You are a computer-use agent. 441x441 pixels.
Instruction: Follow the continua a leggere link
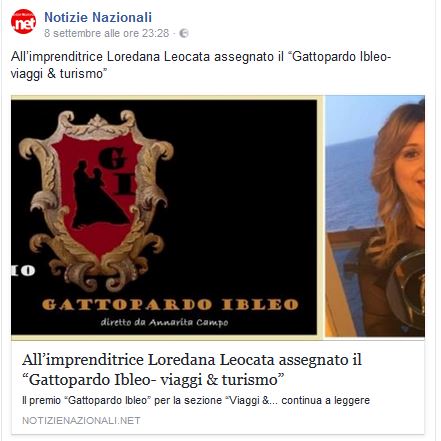coord(325,400)
